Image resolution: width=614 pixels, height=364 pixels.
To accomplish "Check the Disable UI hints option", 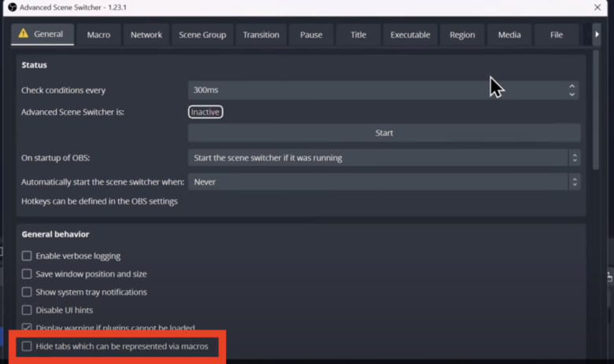I will (27, 310).
